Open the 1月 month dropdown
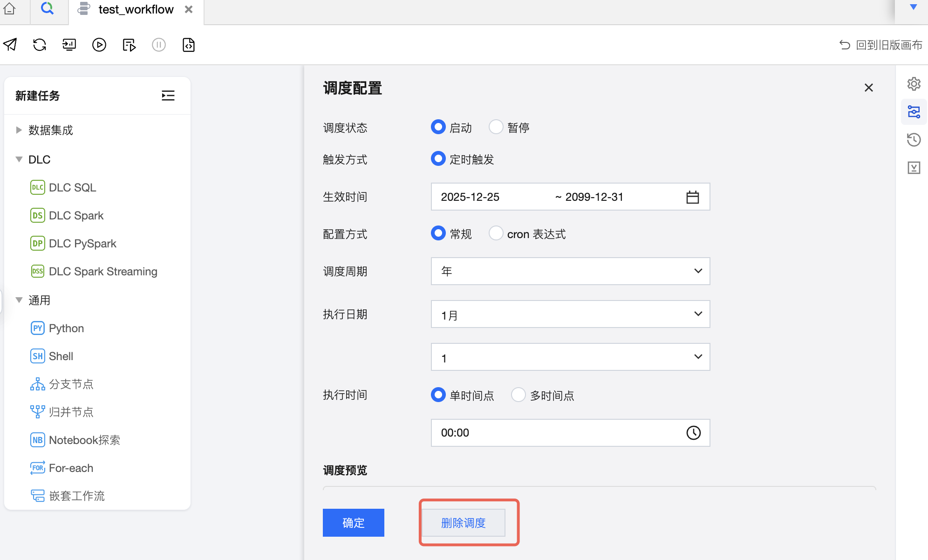This screenshot has height=560, width=928. (570, 314)
